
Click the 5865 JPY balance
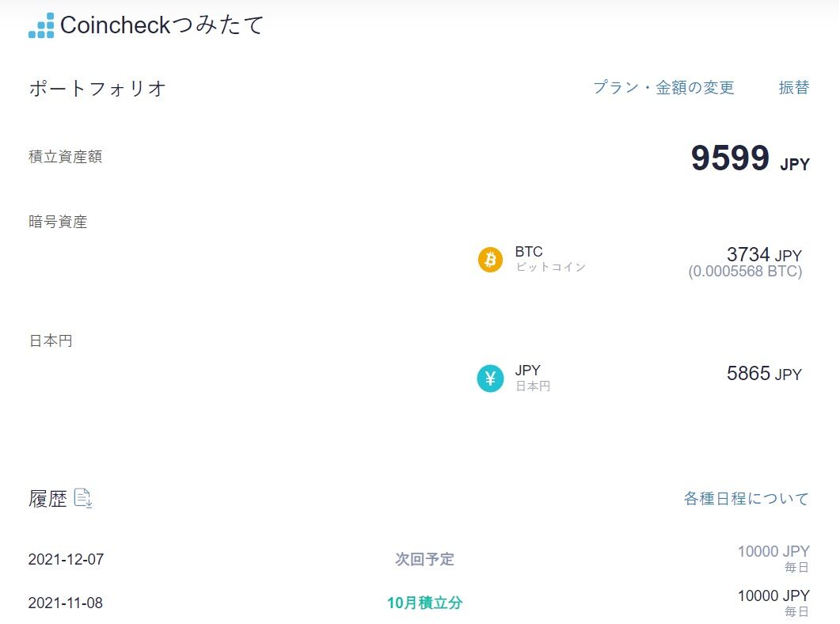coord(763,374)
